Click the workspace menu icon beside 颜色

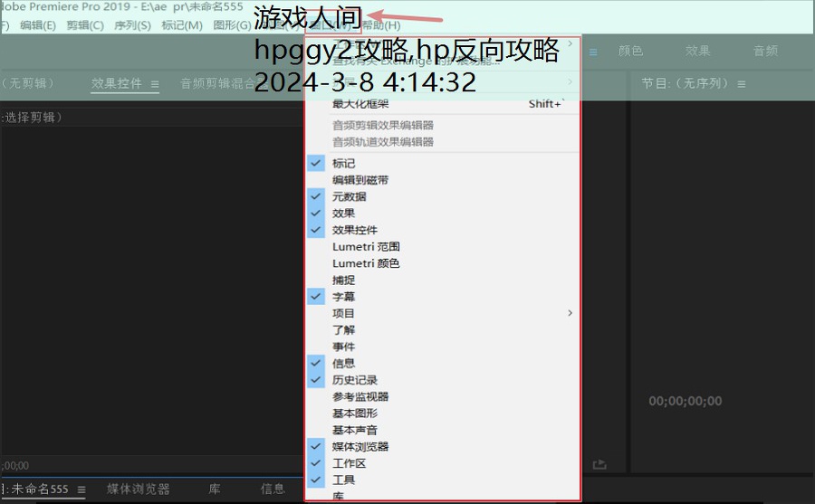593,52
